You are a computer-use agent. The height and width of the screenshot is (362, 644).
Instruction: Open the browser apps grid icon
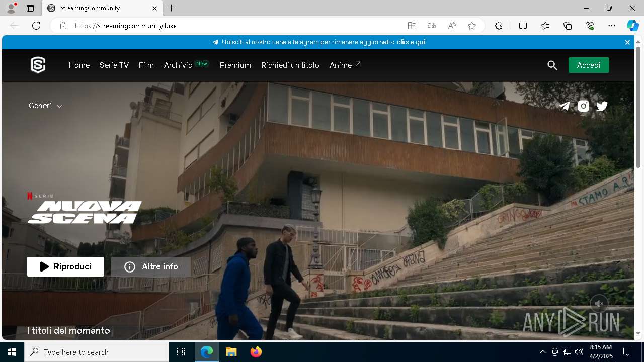point(412,26)
